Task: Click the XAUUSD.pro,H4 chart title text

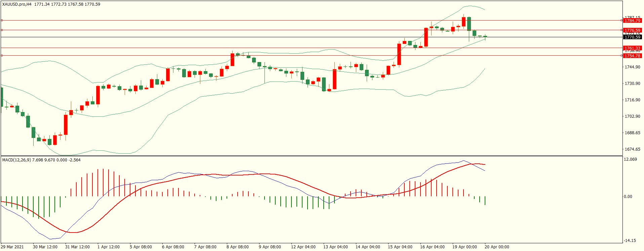Action: (17, 4)
